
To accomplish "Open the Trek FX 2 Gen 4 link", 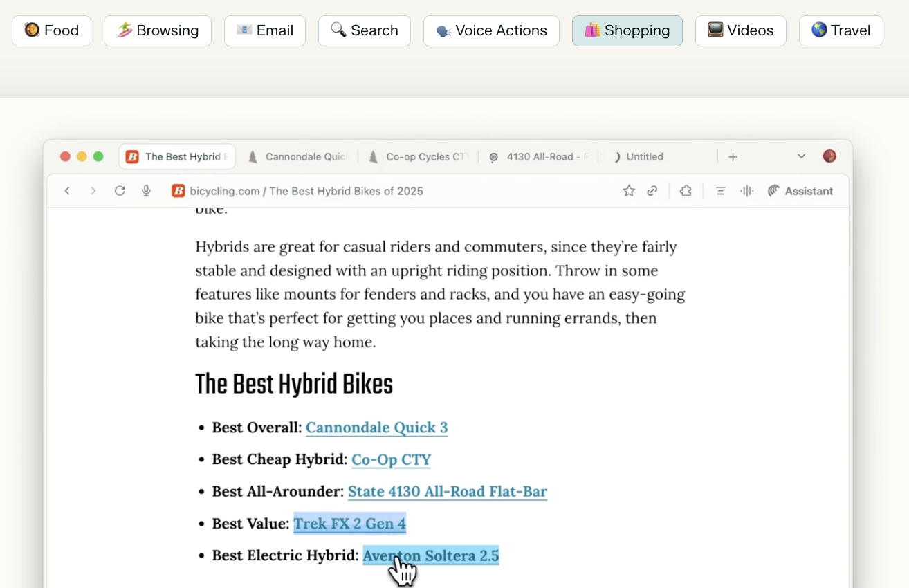I will click(350, 524).
